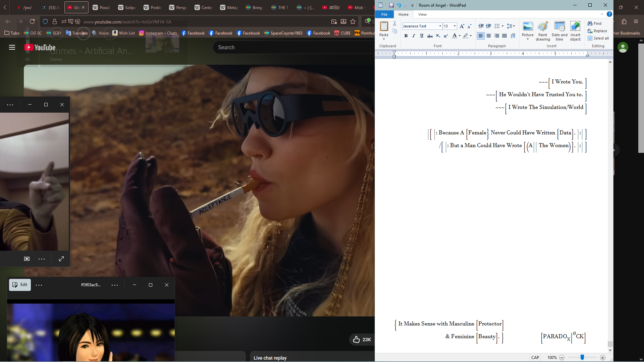Click the Grow font button
The image size is (644, 362).
click(x=462, y=26)
